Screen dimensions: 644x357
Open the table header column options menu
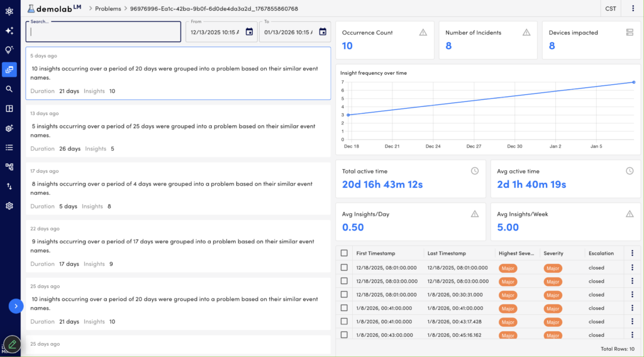[x=633, y=253]
